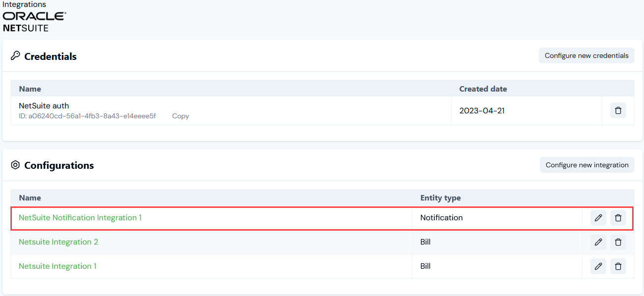Click the Oracle NetSuite logo
Viewport: 644px width, 296px height.
(34, 21)
